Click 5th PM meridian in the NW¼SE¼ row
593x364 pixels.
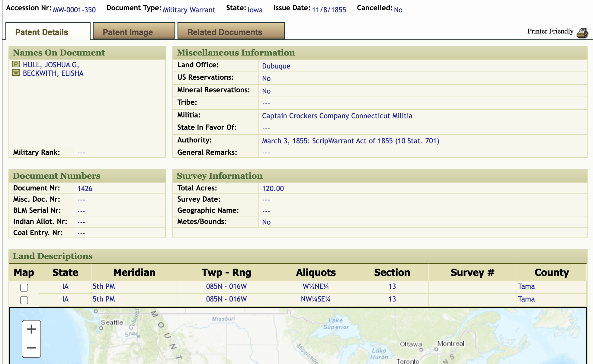[x=104, y=299]
